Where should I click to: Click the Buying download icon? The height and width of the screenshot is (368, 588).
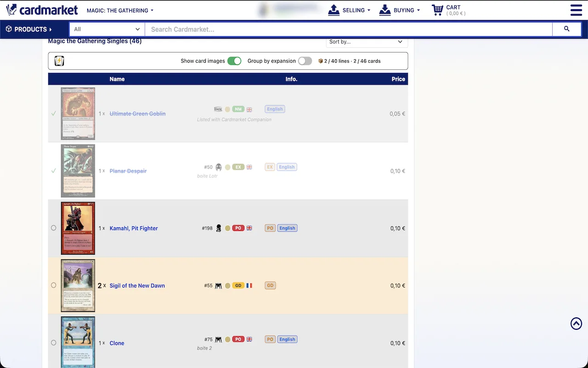tap(385, 10)
